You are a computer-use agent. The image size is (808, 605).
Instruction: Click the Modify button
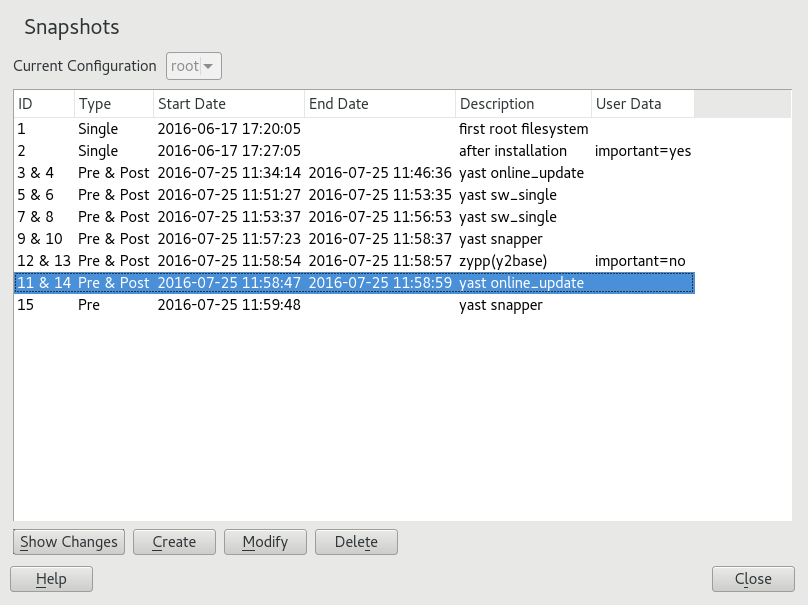click(265, 542)
